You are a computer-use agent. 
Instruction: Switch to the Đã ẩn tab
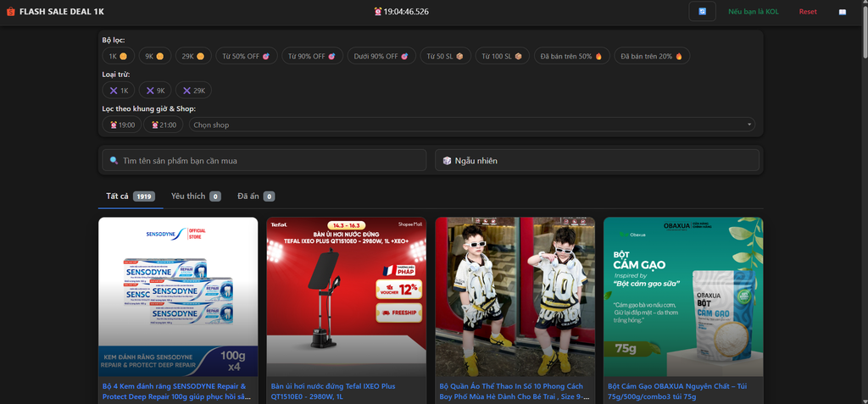tap(256, 196)
